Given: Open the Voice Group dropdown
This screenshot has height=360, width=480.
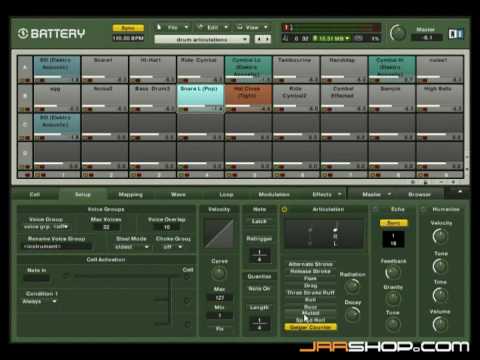Looking at the screenshot, I should pos(46,227).
